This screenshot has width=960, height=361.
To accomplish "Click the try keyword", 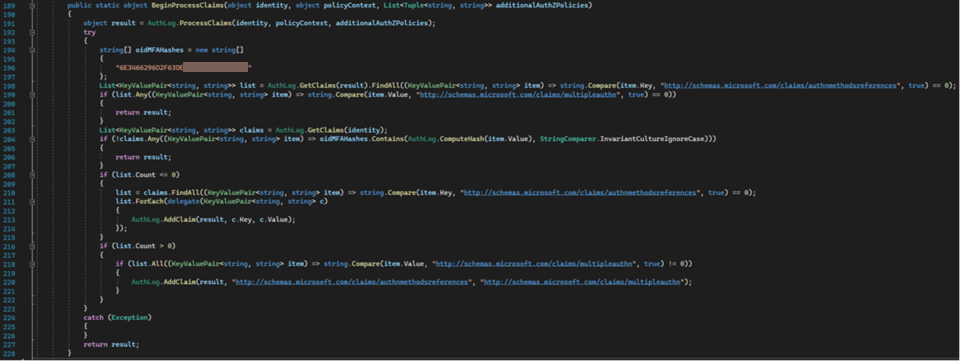I will (89, 32).
